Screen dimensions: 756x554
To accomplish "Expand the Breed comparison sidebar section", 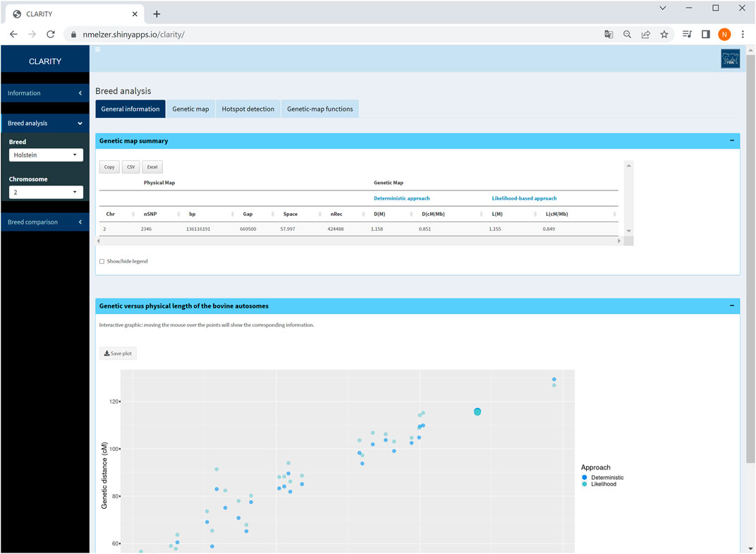I will pos(45,222).
